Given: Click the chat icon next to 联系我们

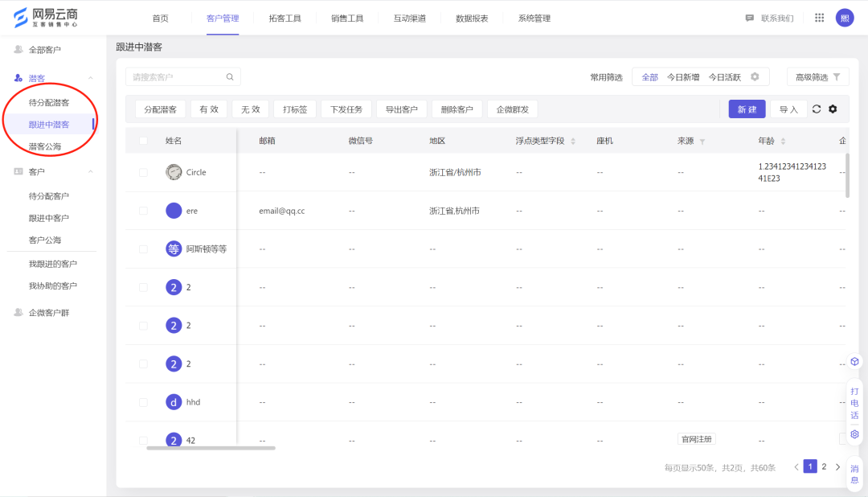Looking at the screenshot, I should coord(749,17).
